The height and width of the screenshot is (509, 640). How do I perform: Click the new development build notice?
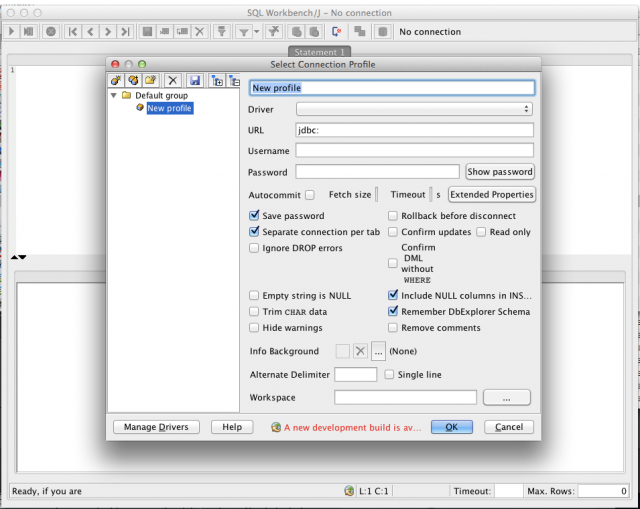pos(347,427)
